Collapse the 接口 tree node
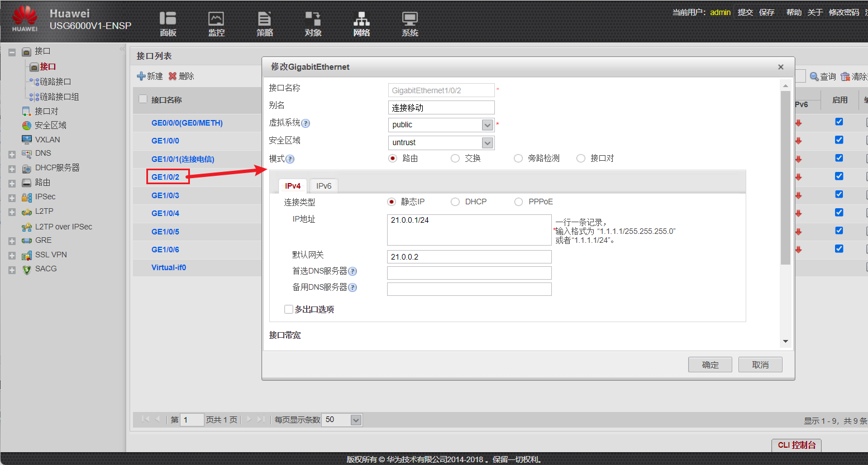This screenshot has width=868, height=465. pyautogui.click(x=12, y=52)
